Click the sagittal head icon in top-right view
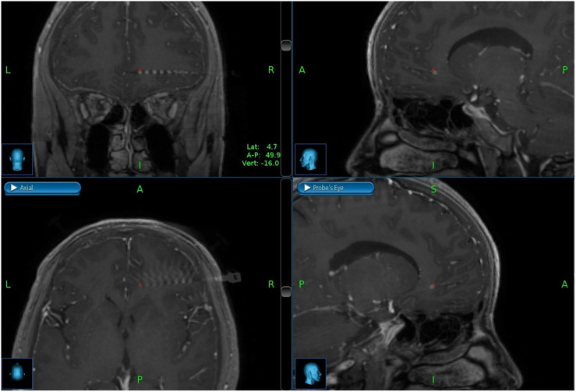 point(311,159)
